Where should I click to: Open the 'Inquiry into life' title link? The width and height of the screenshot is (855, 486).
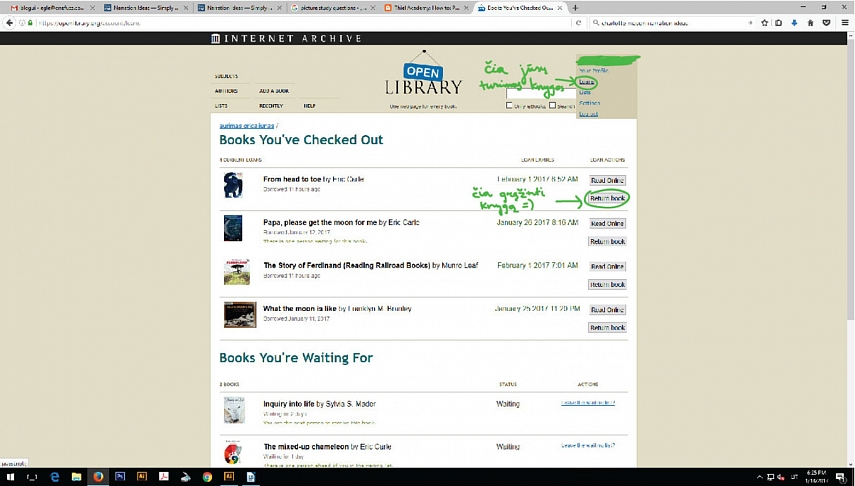pos(288,404)
